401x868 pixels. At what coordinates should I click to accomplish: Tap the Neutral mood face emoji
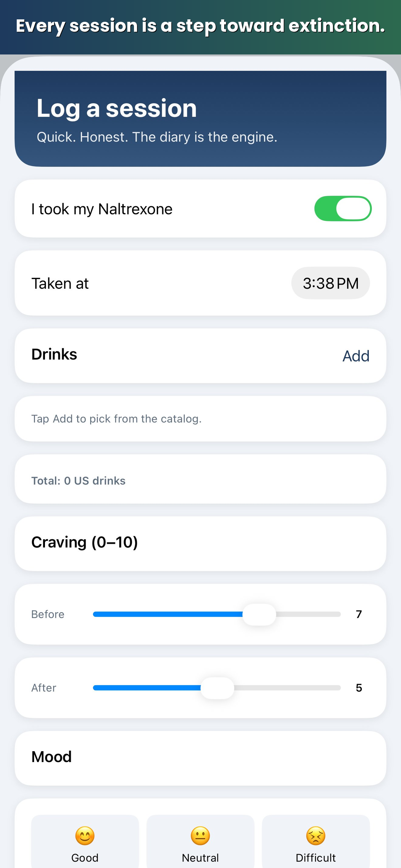(x=200, y=836)
